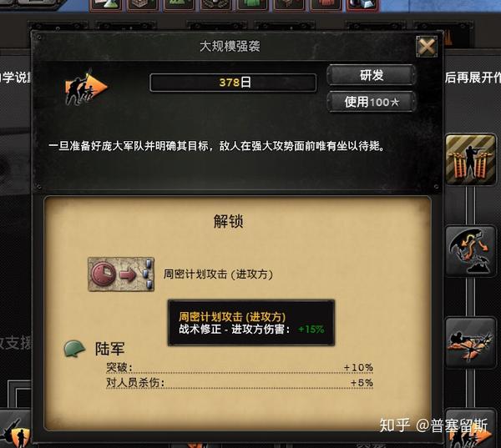Click the 突破 +10% stat row

240,368
